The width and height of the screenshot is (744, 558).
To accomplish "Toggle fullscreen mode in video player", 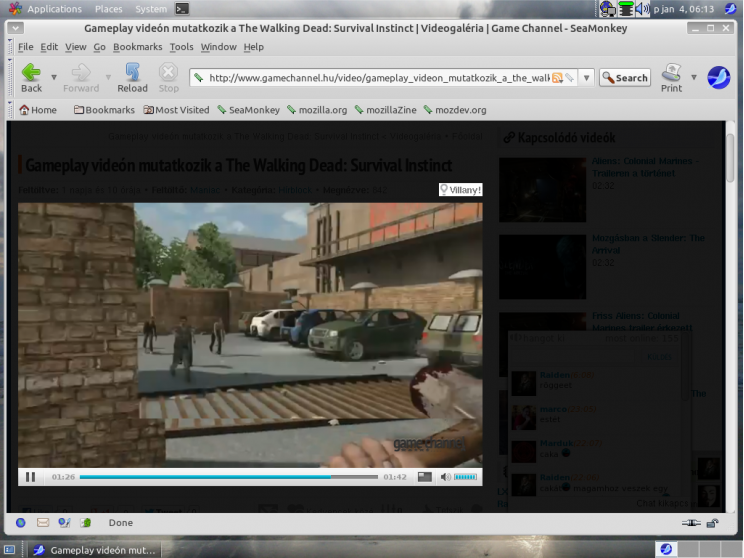I will [x=424, y=477].
